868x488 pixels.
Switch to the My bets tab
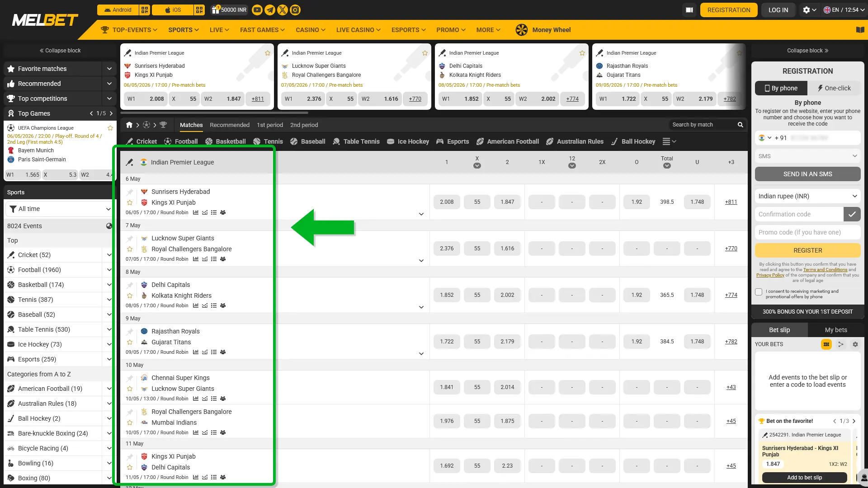(836, 330)
